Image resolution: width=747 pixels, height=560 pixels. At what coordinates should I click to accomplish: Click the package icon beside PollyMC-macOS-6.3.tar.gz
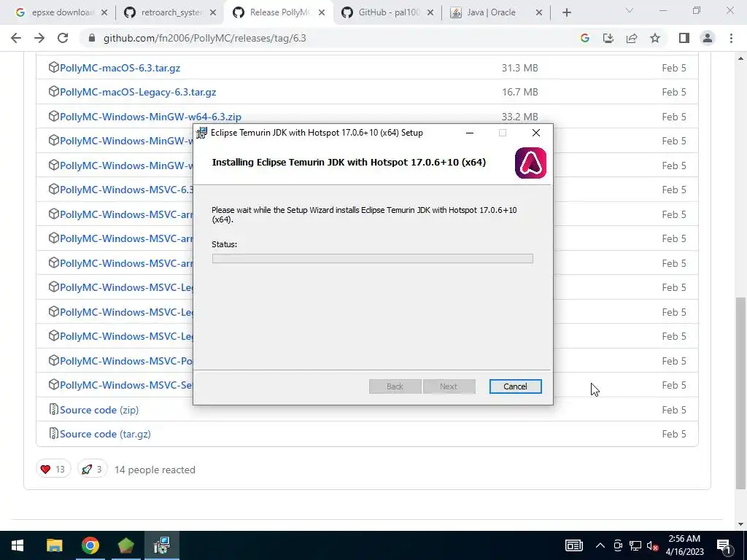click(54, 68)
